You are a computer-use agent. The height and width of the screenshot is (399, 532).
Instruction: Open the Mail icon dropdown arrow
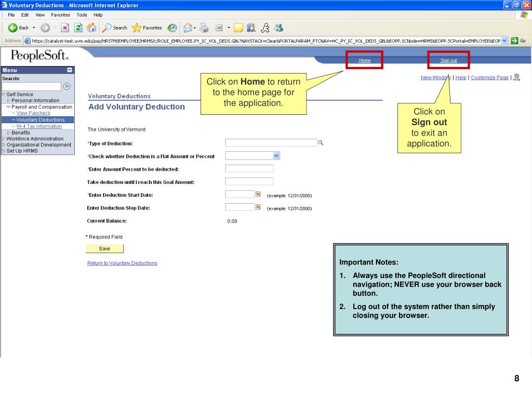point(195,28)
